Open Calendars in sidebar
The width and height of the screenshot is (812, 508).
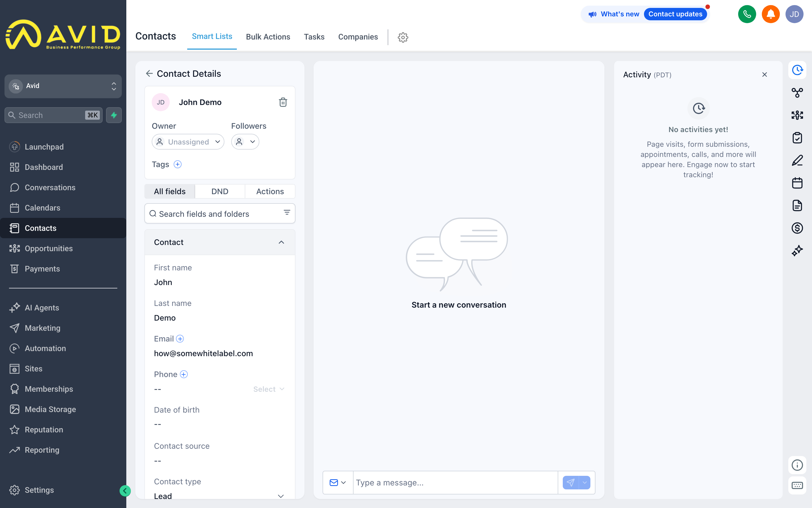pyautogui.click(x=63, y=208)
